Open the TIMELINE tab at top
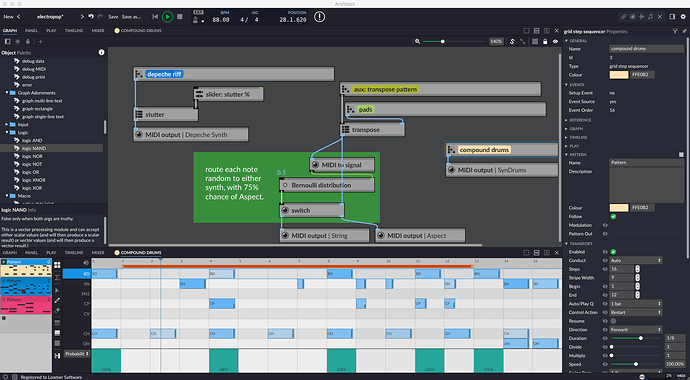Image resolution: width=690 pixels, height=380 pixels. point(74,31)
